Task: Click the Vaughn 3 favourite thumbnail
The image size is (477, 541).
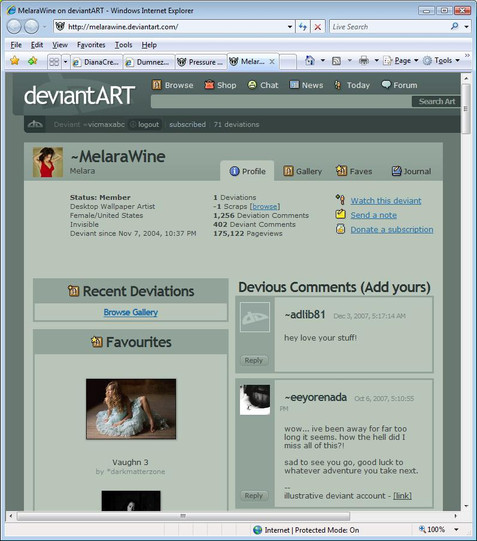Action: click(x=131, y=409)
